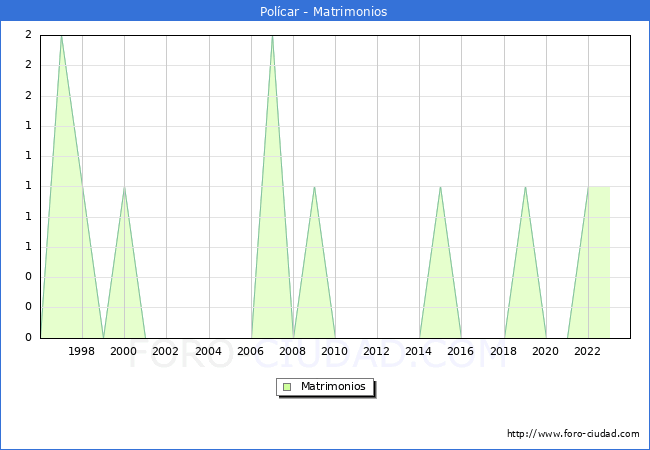This screenshot has height=450, width=650.
Task: Select the 2020 x-axis label
Action: pyautogui.click(x=545, y=351)
